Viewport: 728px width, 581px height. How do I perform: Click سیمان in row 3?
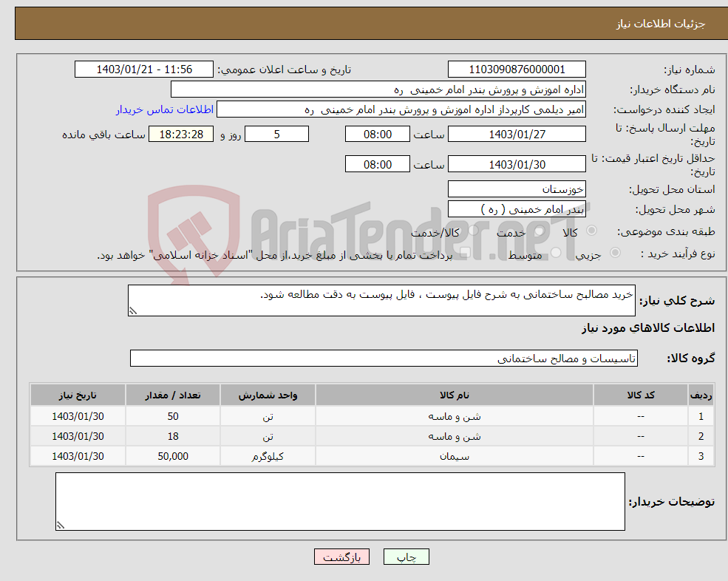coord(455,457)
